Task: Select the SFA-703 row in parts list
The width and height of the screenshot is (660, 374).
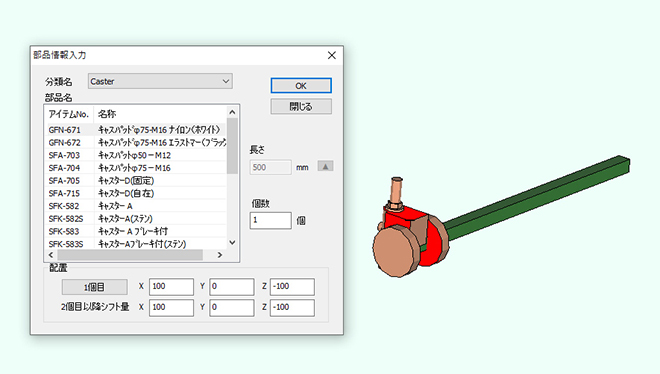Action: (136, 155)
